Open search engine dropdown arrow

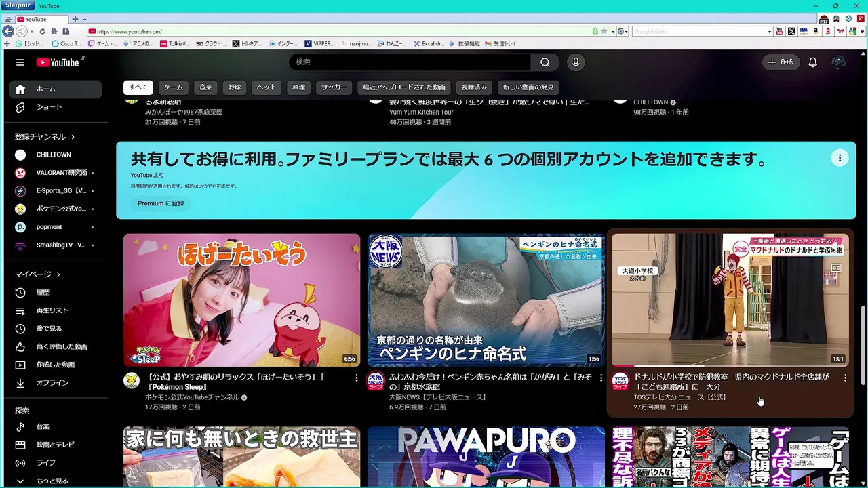pyautogui.click(x=769, y=31)
